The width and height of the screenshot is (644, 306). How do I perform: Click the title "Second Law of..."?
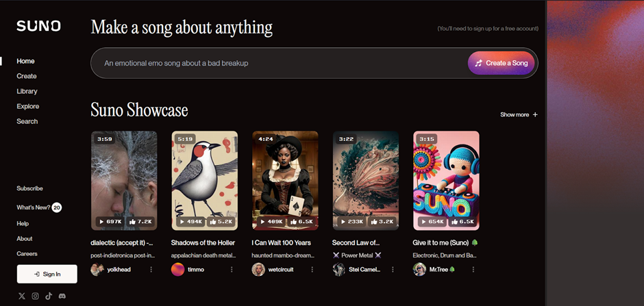click(356, 243)
